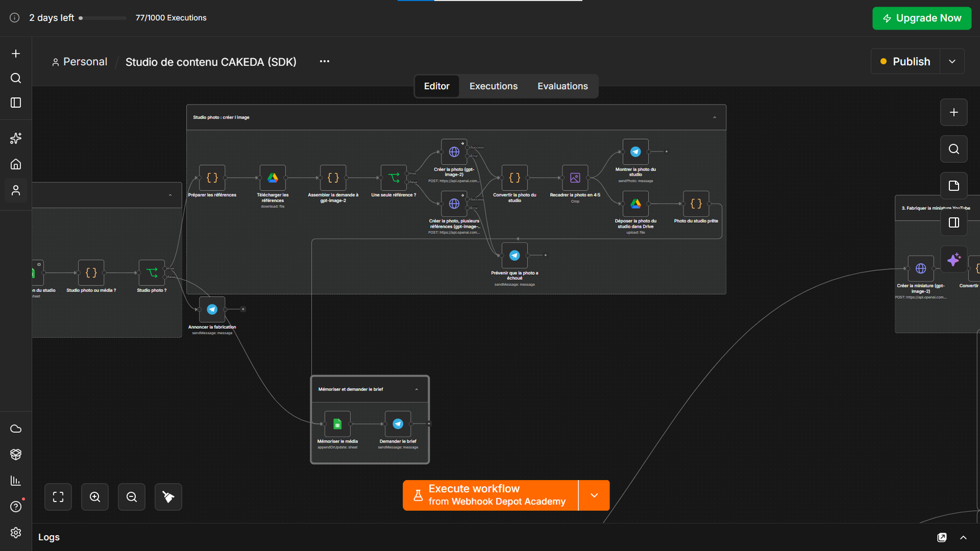Open the templates cube icon in sidebar

[x=16, y=454]
